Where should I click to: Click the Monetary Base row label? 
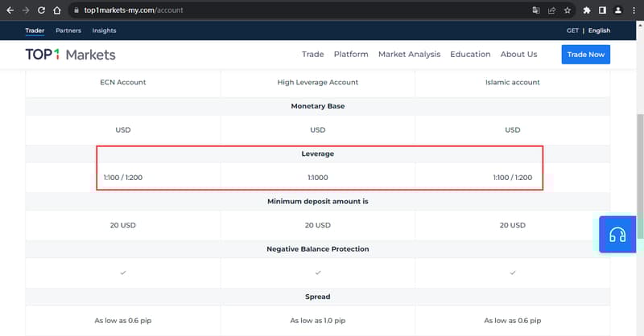317,106
